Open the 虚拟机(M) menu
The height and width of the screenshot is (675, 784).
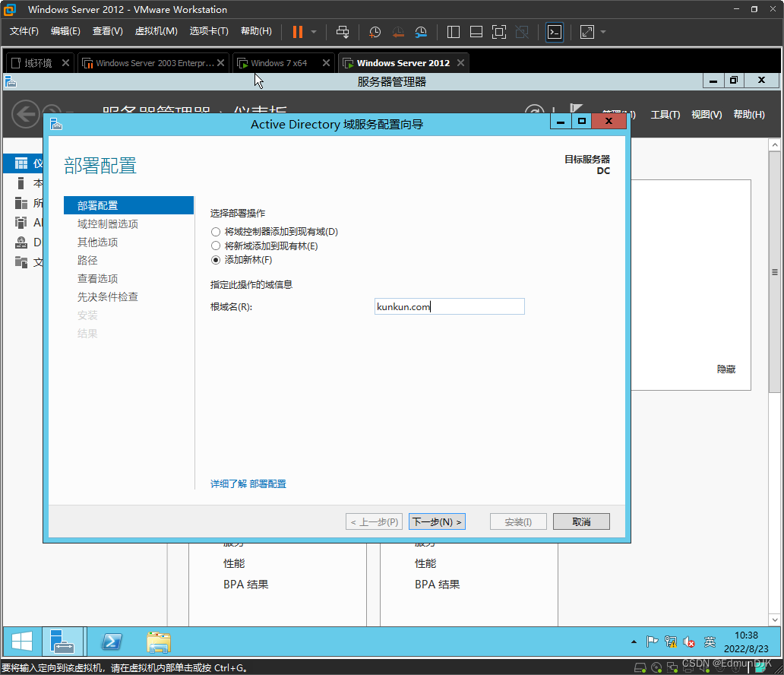(x=156, y=31)
